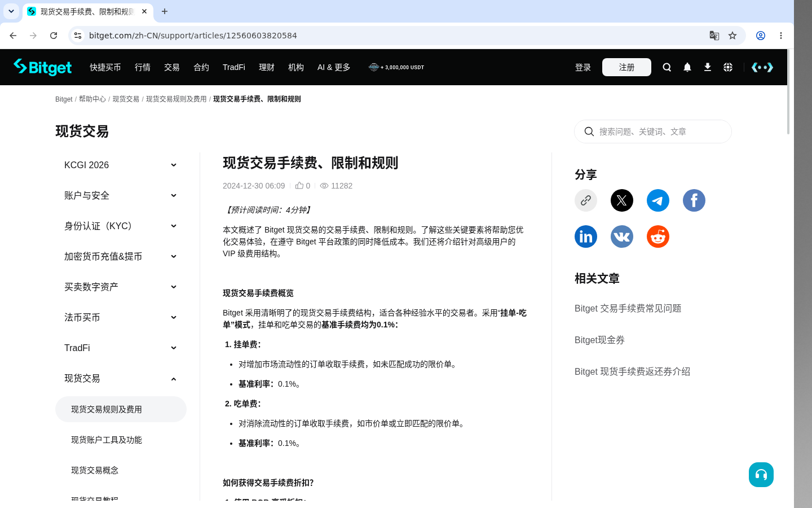Open Chrome three-dot menu
This screenshot has height=508, width=812.
click(x=781, y=36)
